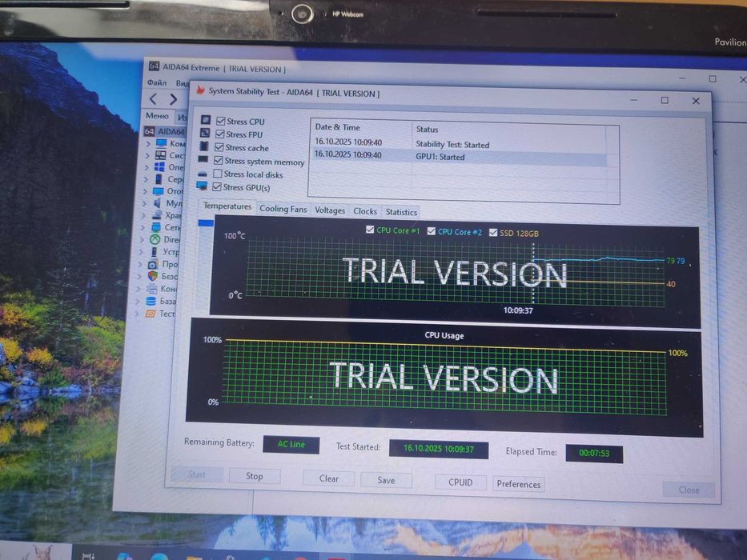Screen dimensions: 747x560
Task: Open the Voltages tab
Action: pyautogui.click(x=330, y=210)
